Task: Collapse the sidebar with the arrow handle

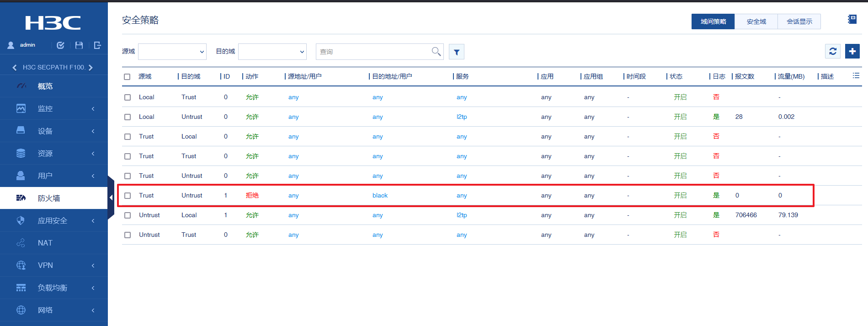Action: (111, 198)
